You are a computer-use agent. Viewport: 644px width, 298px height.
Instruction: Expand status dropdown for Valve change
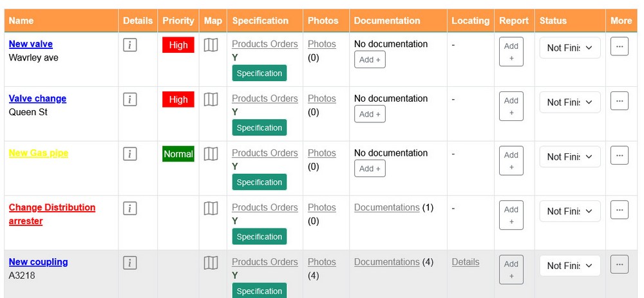click(570, 102)
